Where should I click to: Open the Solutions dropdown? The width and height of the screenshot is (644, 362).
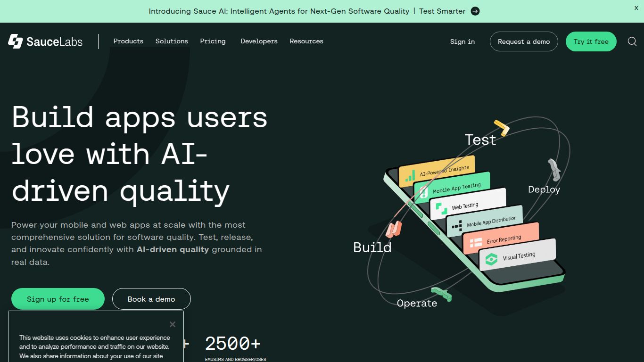pos(171,41)
